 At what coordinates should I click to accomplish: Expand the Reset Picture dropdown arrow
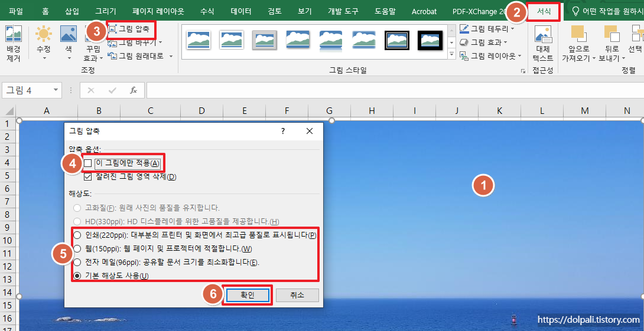[170, 56]
